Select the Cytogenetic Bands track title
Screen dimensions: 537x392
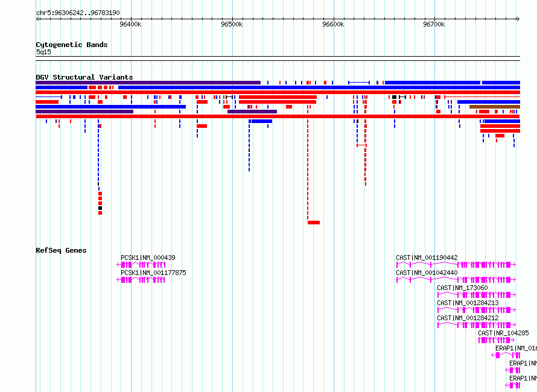pyautogui.click(x=72, y=45)
